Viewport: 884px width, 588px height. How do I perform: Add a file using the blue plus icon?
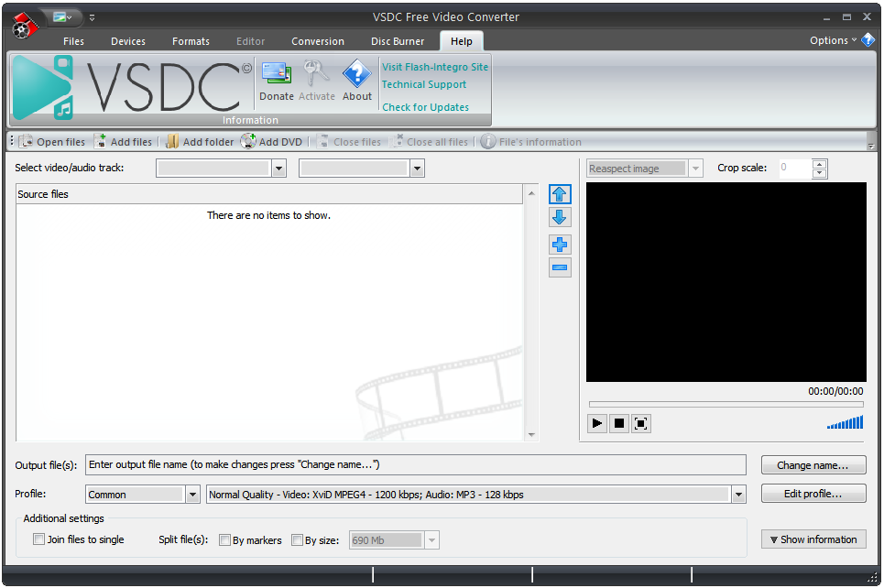560,245
